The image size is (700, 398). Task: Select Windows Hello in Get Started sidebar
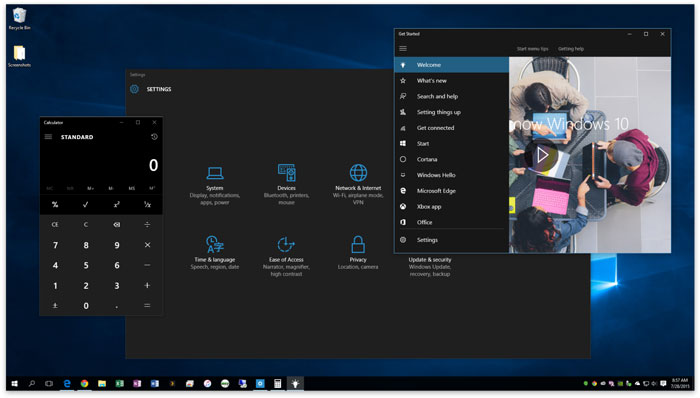coord(451,175)
